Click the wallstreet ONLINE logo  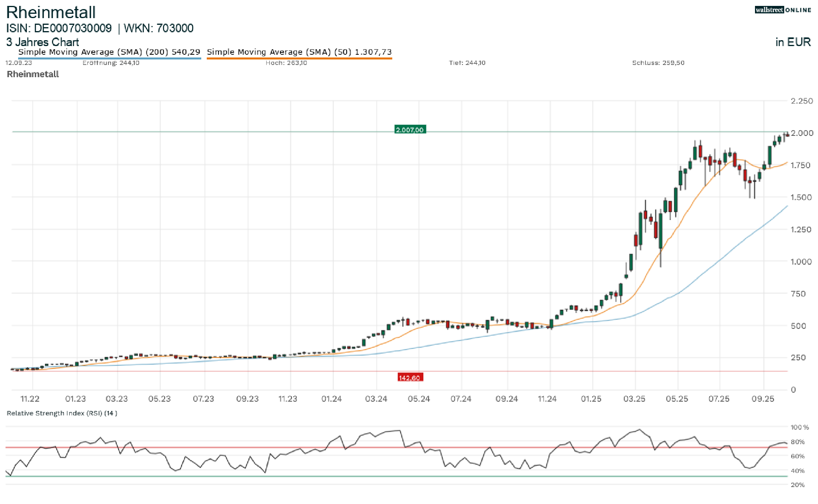[783, 10]
